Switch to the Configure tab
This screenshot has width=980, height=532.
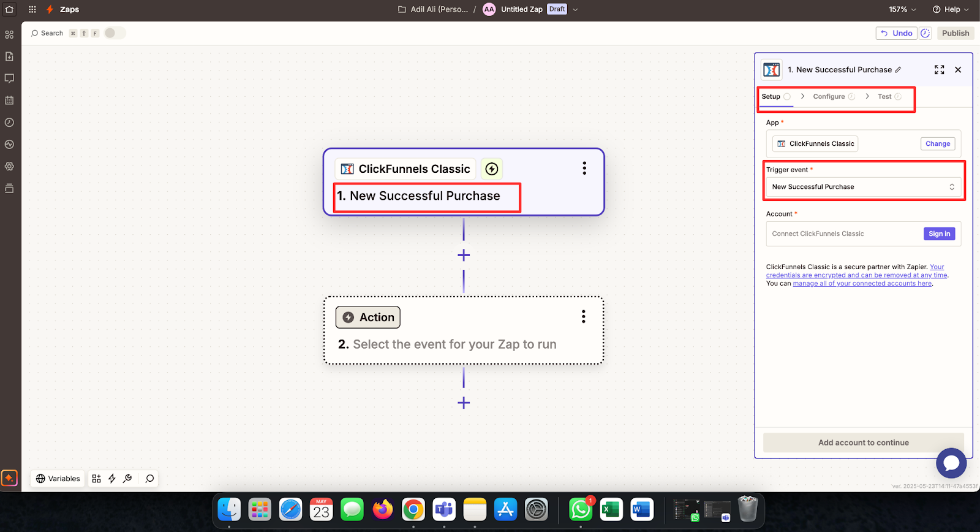point(834,96)
